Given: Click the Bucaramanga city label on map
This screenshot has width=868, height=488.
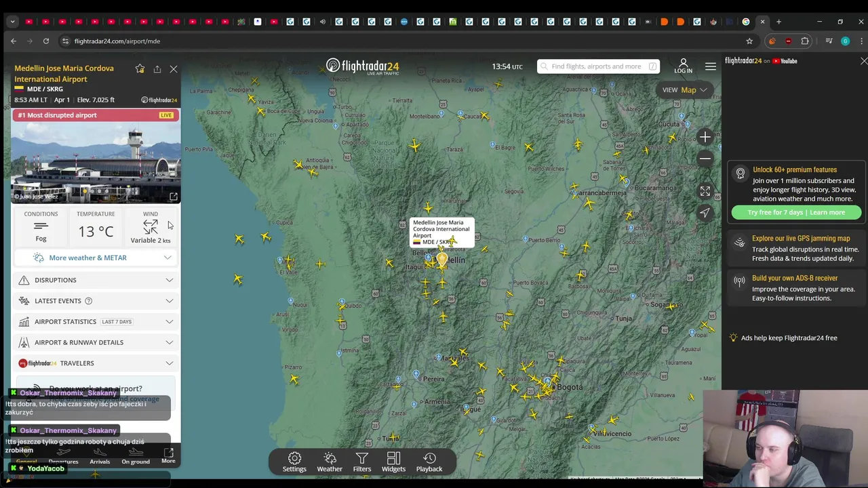Looking at the screenshot, I should tap(655, 188).
